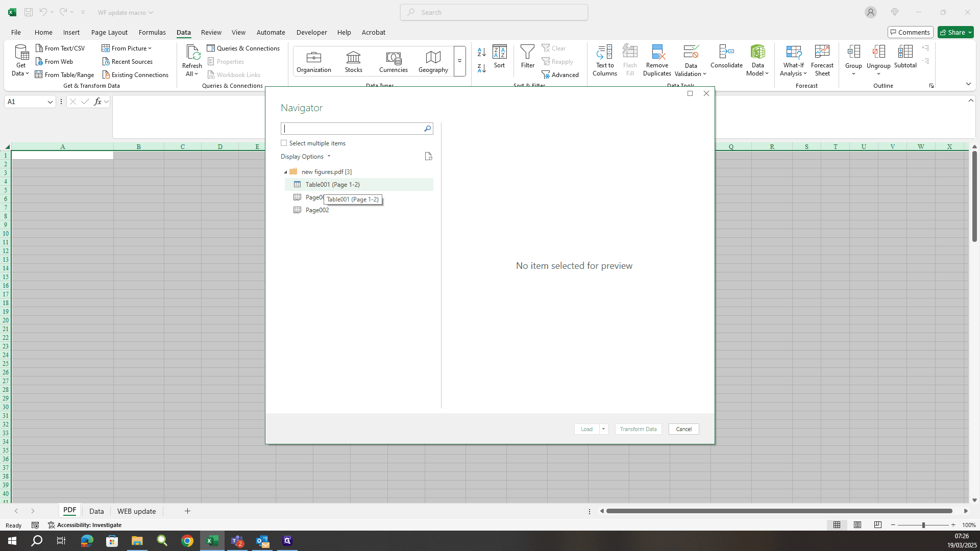Select Stocks data type
Screen dimensions: 980x551
click(x=353, y=62)
